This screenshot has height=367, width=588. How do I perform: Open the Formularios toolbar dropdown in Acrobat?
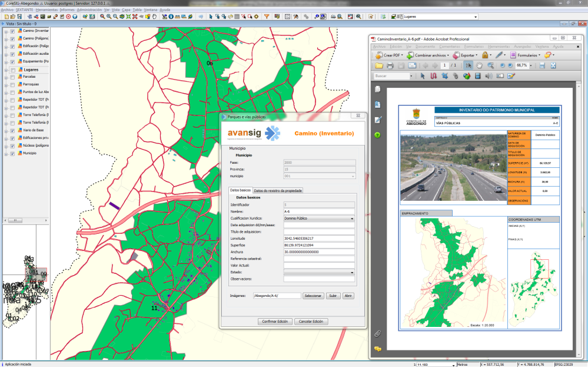(x=539, y=55)
